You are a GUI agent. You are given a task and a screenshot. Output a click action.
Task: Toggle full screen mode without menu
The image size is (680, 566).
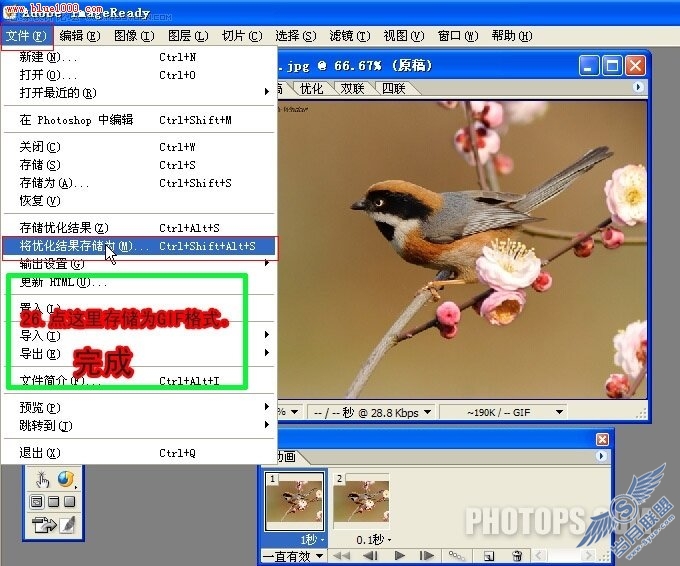[x=69, y=502]
